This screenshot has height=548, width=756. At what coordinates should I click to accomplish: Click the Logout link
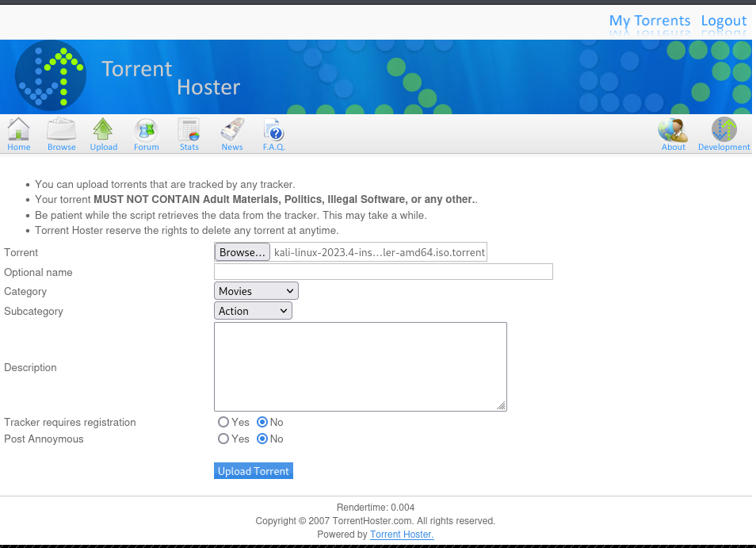(x=724, y=21)
